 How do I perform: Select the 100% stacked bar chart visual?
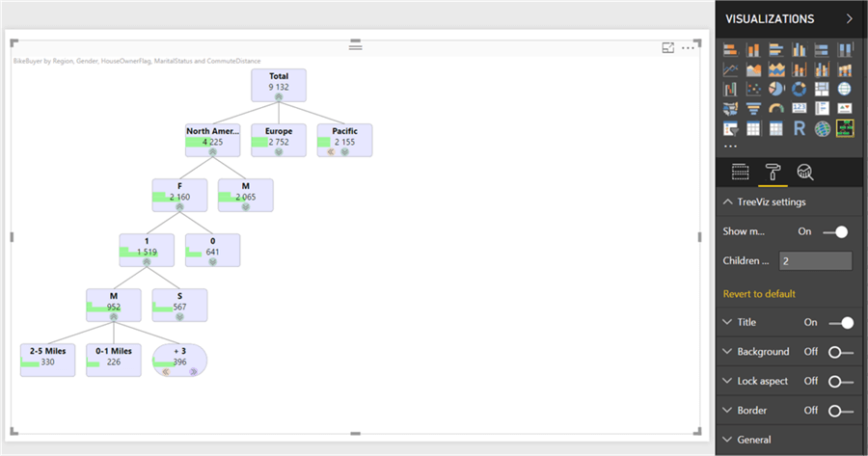822,50
